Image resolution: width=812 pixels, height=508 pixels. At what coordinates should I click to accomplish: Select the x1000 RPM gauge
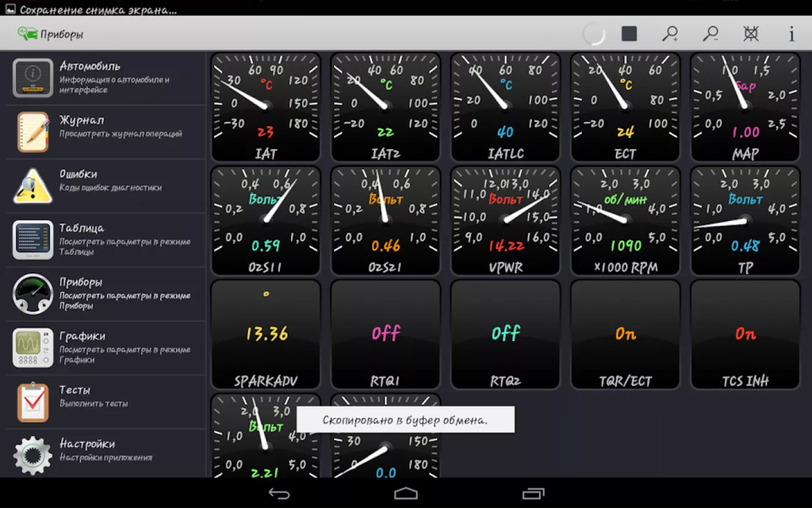[x=625, y=221]
